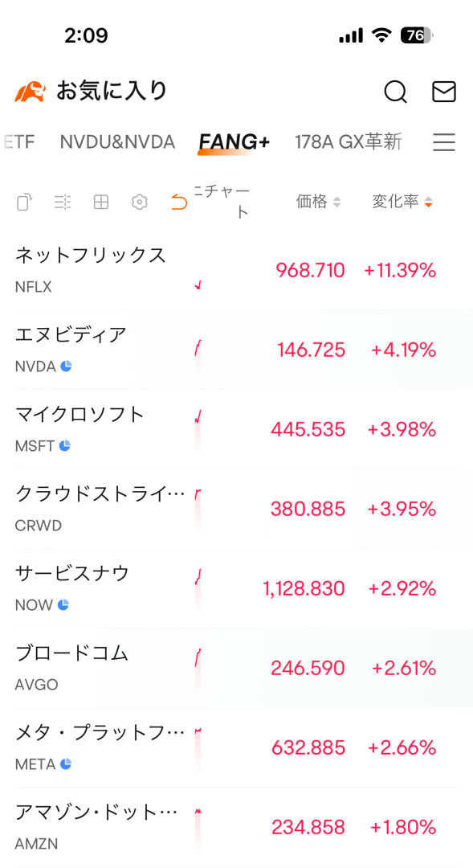Open the mail inbox icon
The image size is (473, 868).
click(x=443, y=92)
